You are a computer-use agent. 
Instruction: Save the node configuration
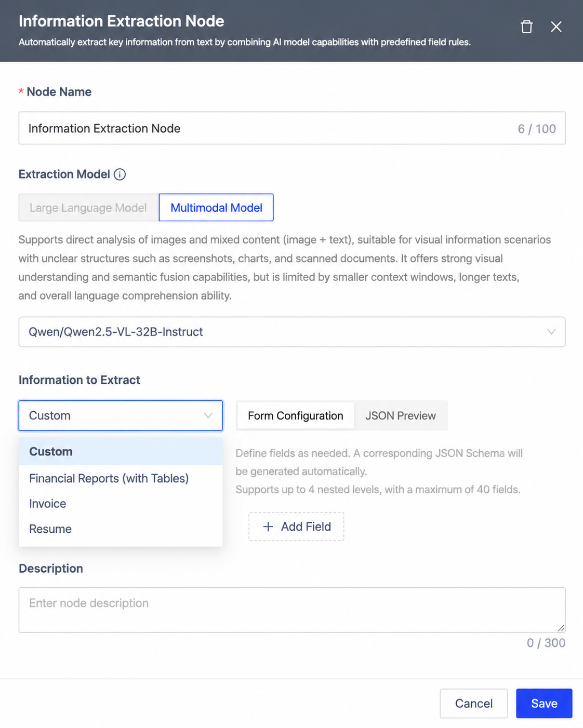click(x=544, y=704)
